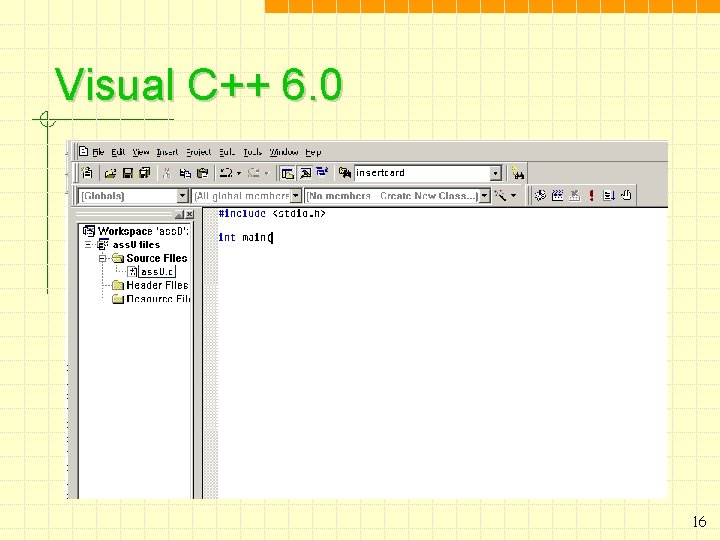Click the #include <stdio.h> code line

click(272, 214)
